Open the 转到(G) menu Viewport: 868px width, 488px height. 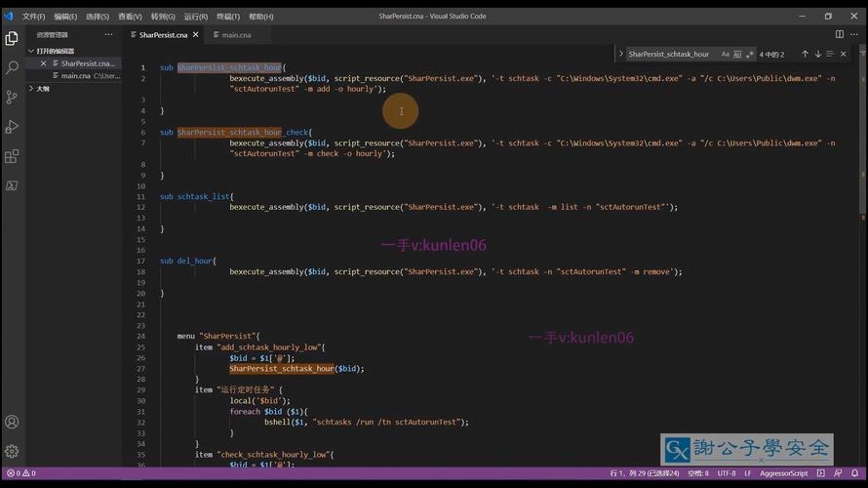click(x=163, y=17)
